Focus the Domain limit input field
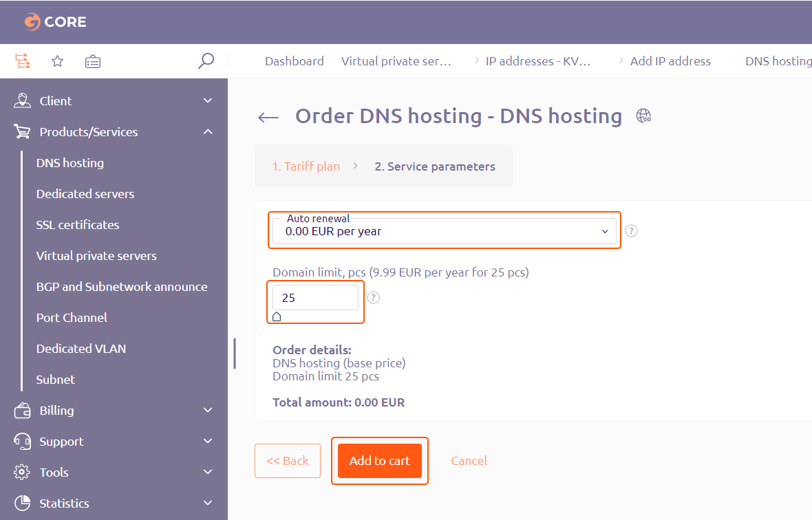 [315, 298]
